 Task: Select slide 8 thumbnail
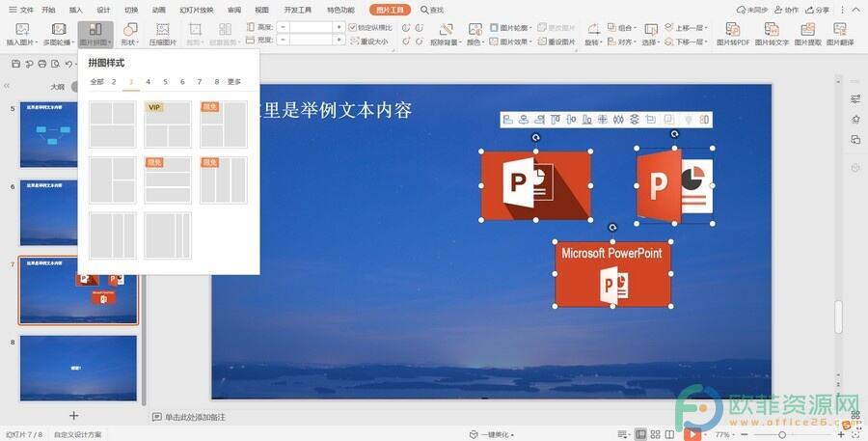coord(78,368)
